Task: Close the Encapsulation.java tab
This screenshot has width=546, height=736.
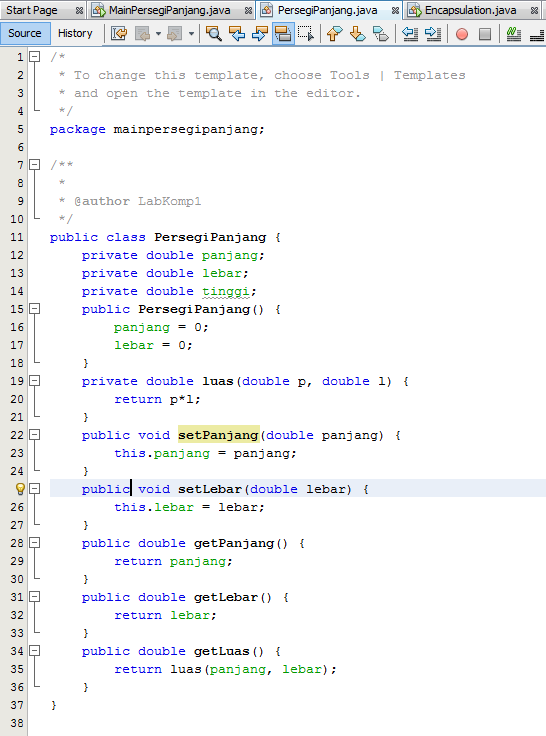Action: tap(534, 10)
